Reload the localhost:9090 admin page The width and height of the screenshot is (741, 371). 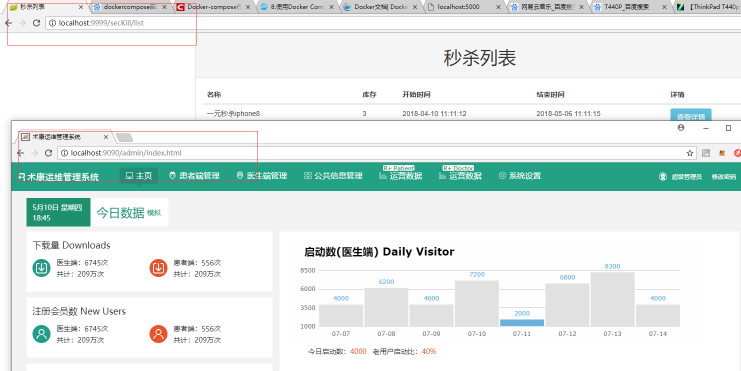click(x=48, y=153)
